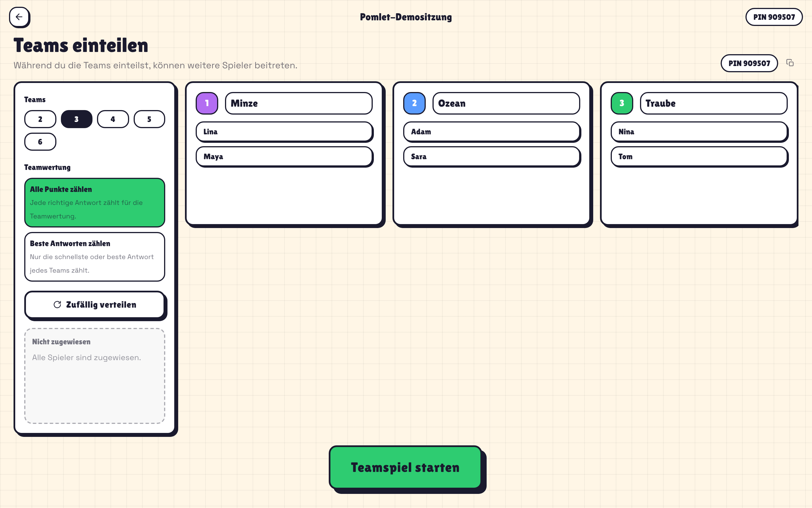Select player Tom in team Traube
Screen dimensions: 812x508
click(x=699, y=157)
